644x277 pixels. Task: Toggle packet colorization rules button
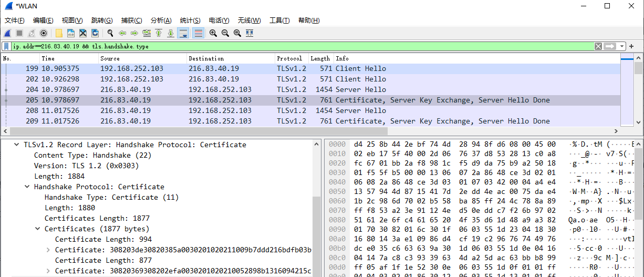[198, 33]
